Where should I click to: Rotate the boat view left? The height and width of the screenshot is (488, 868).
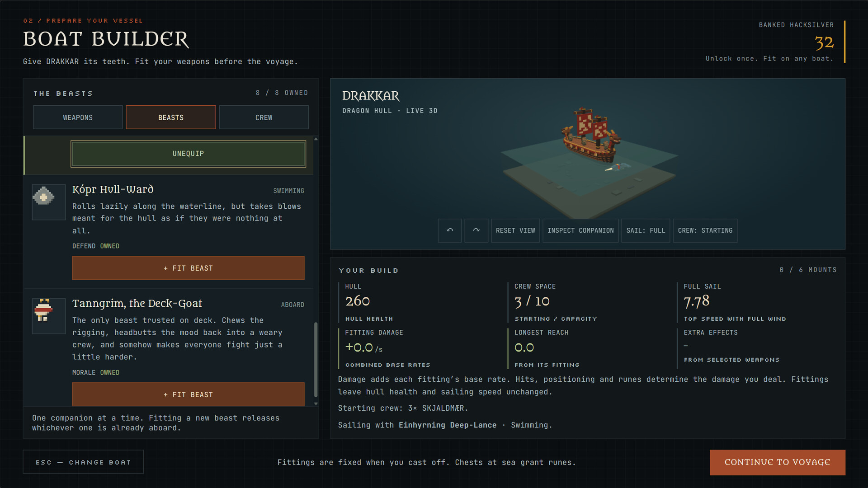point(450,230)
